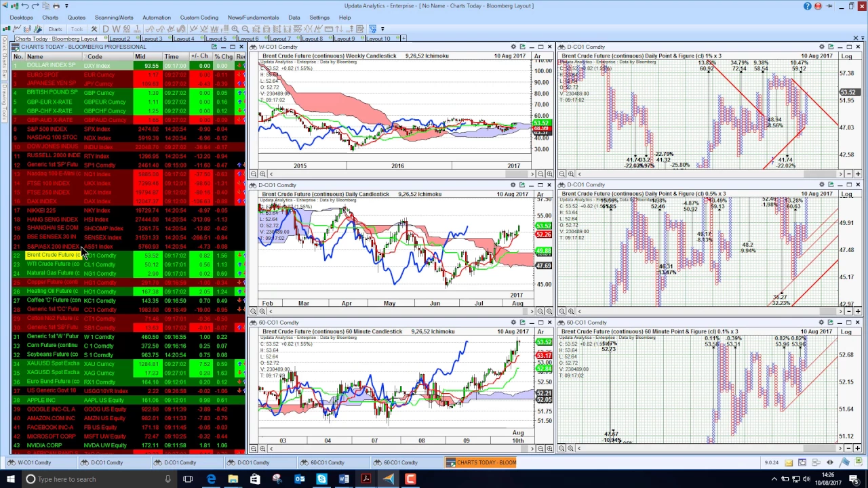868x488 pixels.
Task: Select the NVIDIA CORP row
Action: 129,445
